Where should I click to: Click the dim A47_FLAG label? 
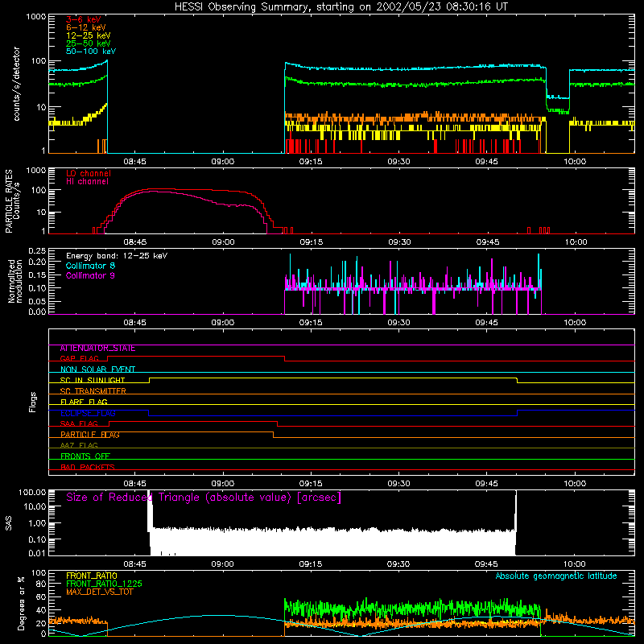79,446
